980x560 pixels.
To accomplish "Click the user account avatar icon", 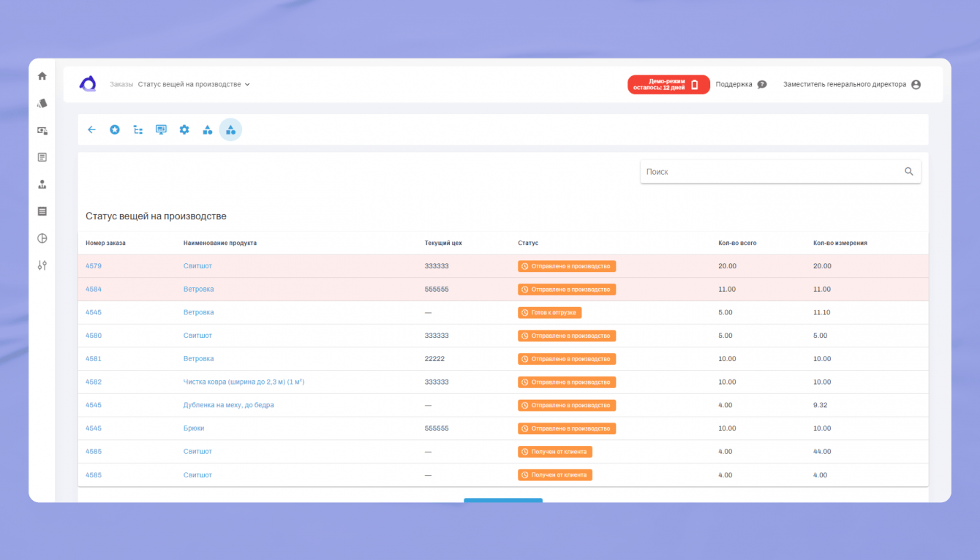I will coord(916,84).
